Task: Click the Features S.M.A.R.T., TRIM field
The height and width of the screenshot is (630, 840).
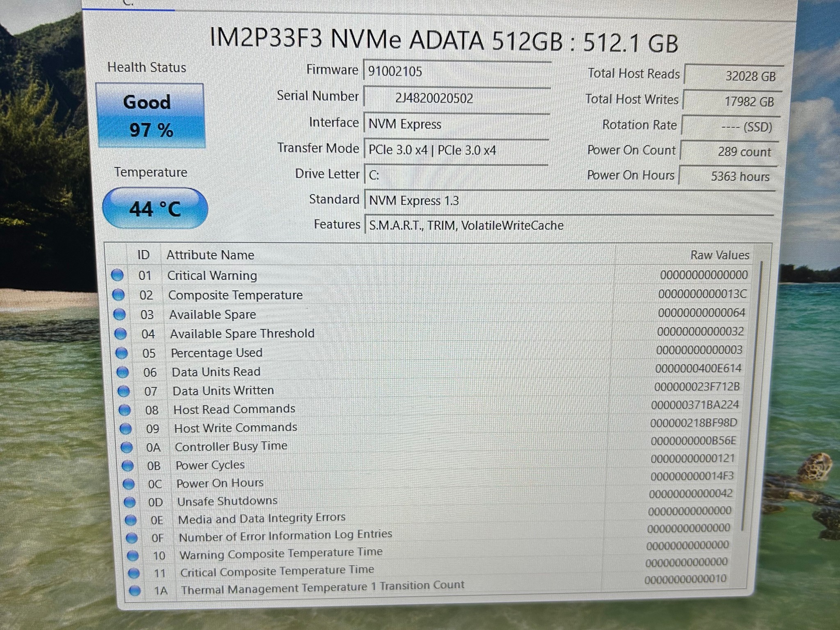Action: (569, 225)
